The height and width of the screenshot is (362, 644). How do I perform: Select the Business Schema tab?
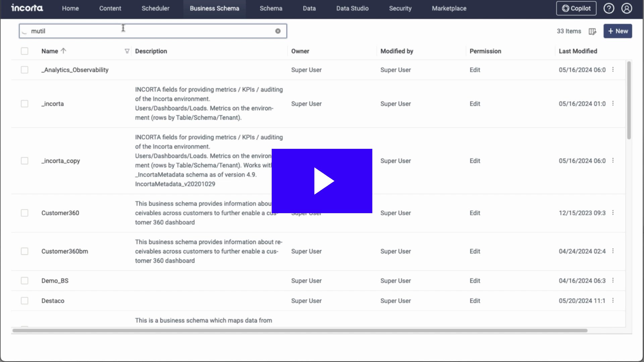[x=214, y=8]
